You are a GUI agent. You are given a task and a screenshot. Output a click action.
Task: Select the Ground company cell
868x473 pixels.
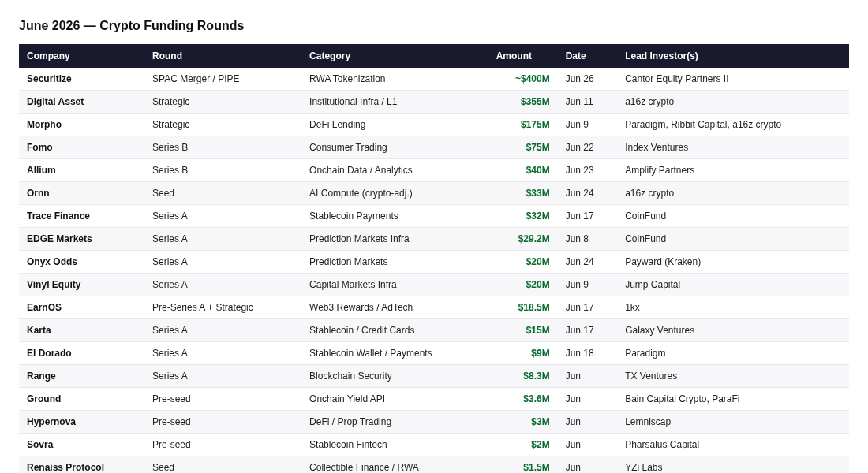coord(43,399)
